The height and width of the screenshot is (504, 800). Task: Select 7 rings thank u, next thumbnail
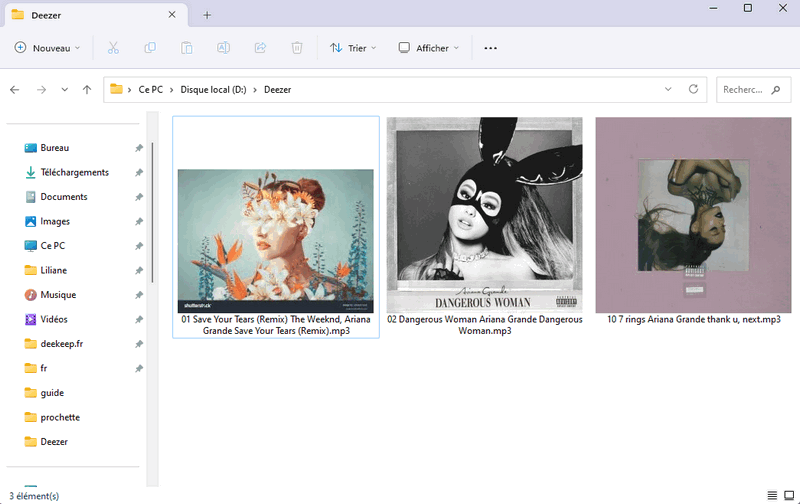tap(693, 215)
